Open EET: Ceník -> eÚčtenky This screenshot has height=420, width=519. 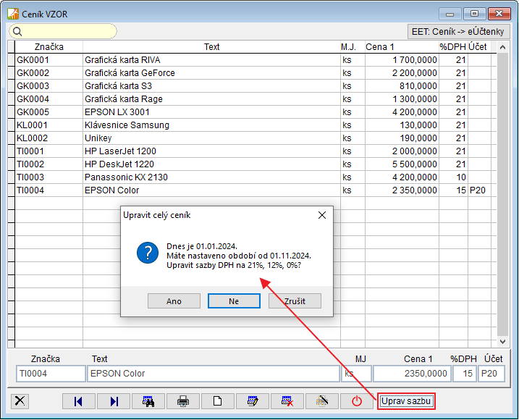457,32
